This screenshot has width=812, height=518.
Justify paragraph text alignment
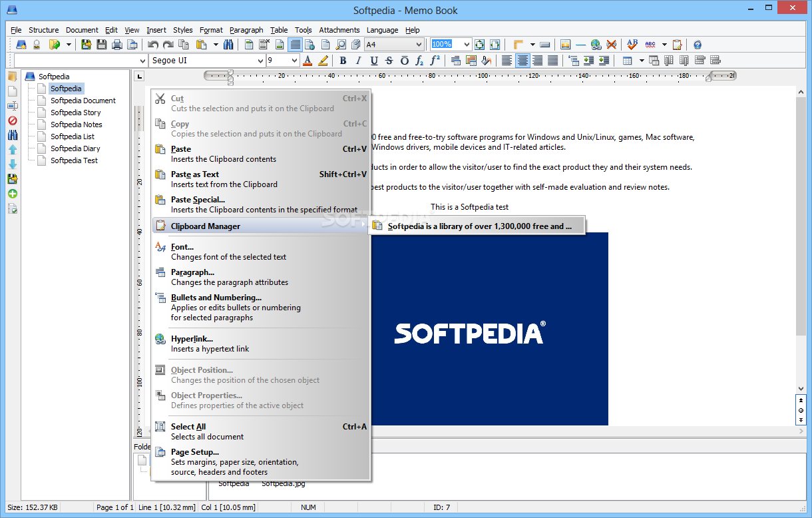click(x=552, y=61)
